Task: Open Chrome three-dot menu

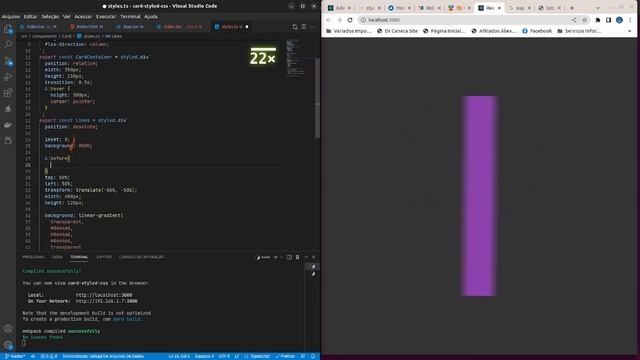Action: [x=630, y=20]
